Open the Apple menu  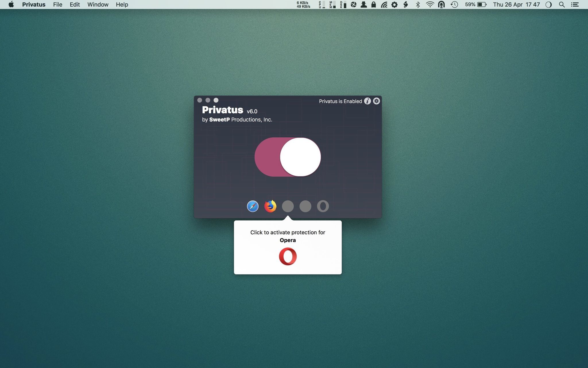click(11, 5)
